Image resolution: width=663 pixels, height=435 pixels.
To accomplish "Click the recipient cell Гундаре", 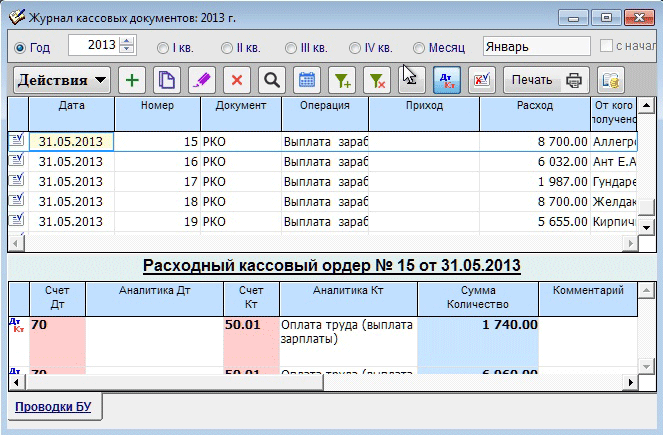I will (614, 181).
